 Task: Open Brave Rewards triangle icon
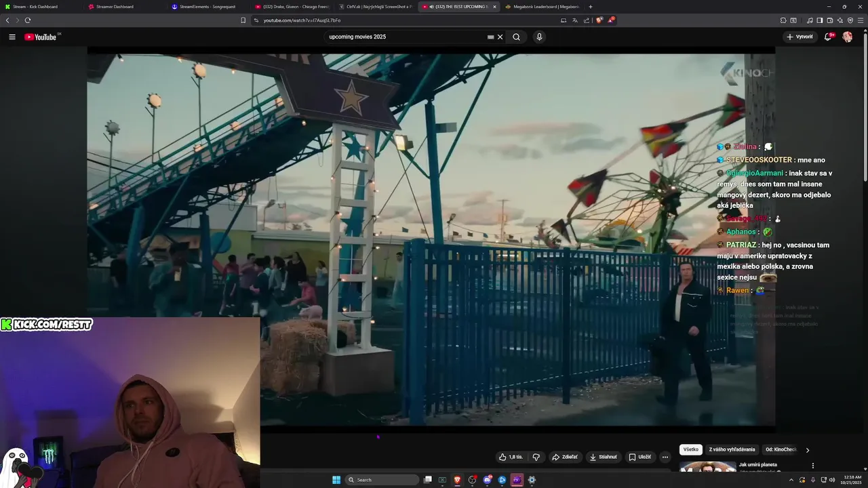pos(610,20)
